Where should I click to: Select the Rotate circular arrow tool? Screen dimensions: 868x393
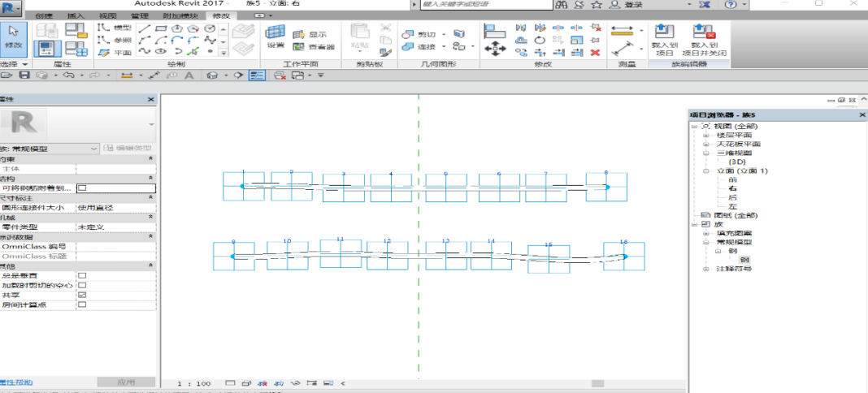pyautogui.click(x=540, y=41)
